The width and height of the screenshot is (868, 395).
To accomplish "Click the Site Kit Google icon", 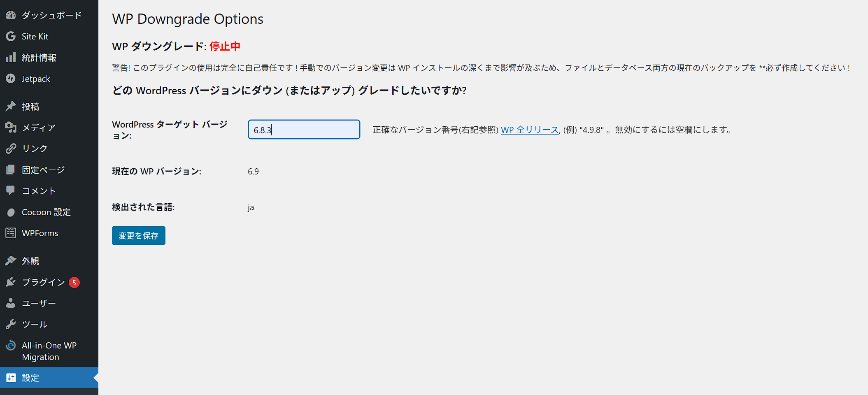I will 11,36.
